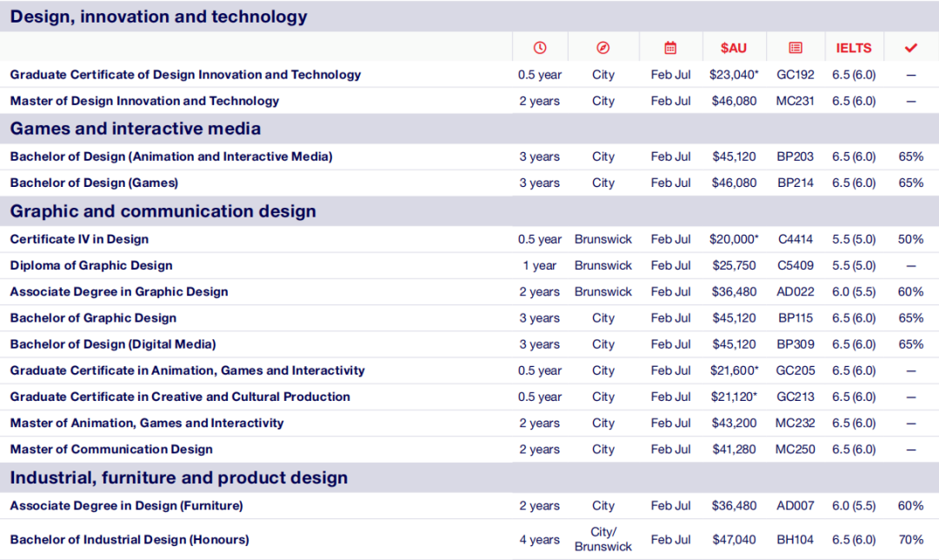The width and height of the screenshot is (939, 560).
Task: Click program code MC232
Action: pyautogui.click(x=796, y=423)
